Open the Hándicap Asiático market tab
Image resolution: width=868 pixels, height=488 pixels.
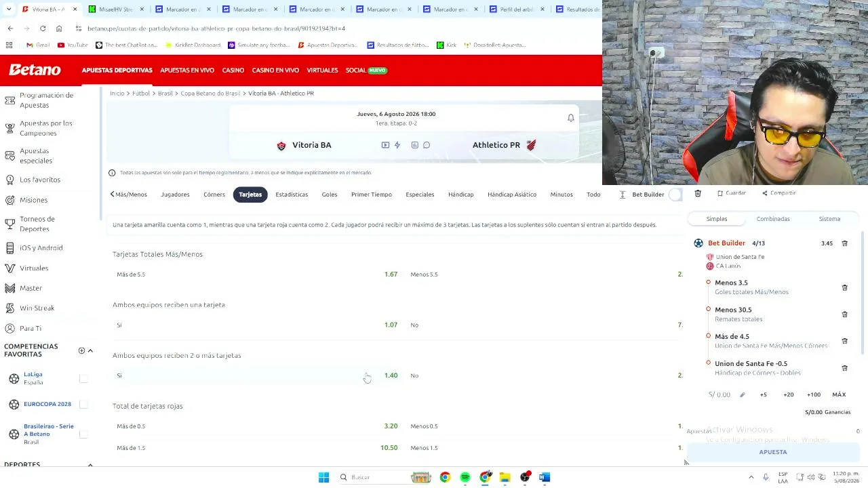512,195
